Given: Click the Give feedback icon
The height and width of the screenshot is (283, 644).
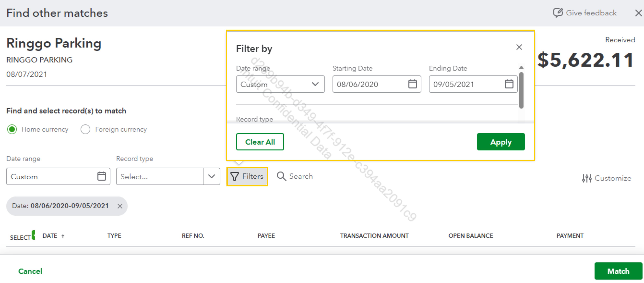Looking at the screenshot, I should tap(558, 13).
